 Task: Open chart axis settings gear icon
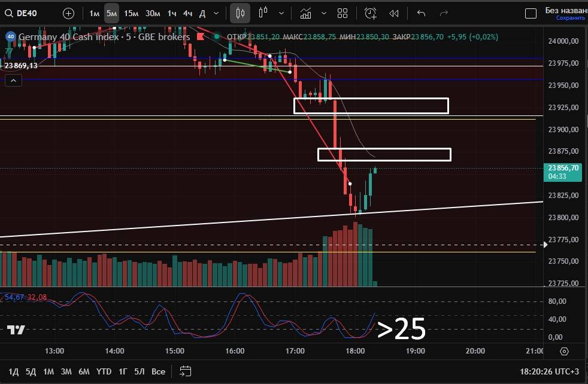click(x=564, y=351)
